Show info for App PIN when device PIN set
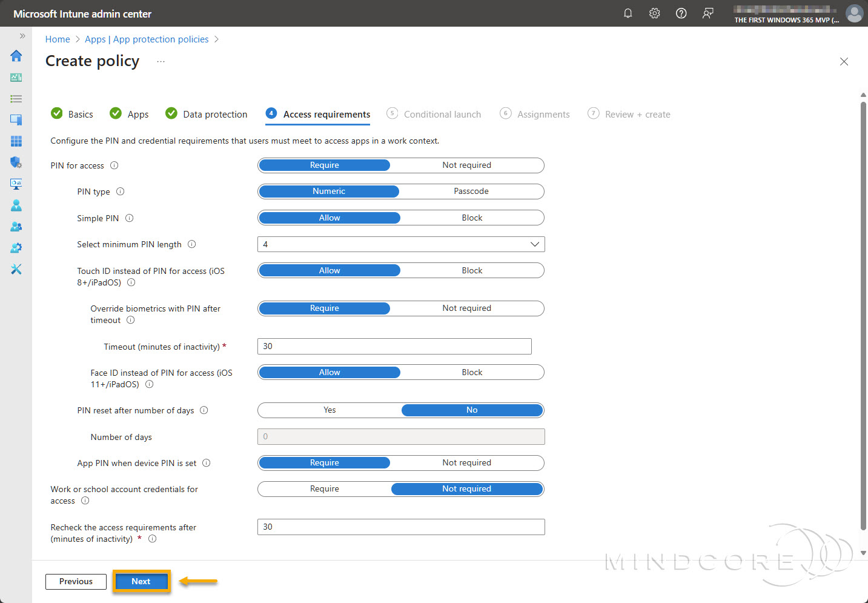This screenshot has width=868, height=603. [207, 463]
